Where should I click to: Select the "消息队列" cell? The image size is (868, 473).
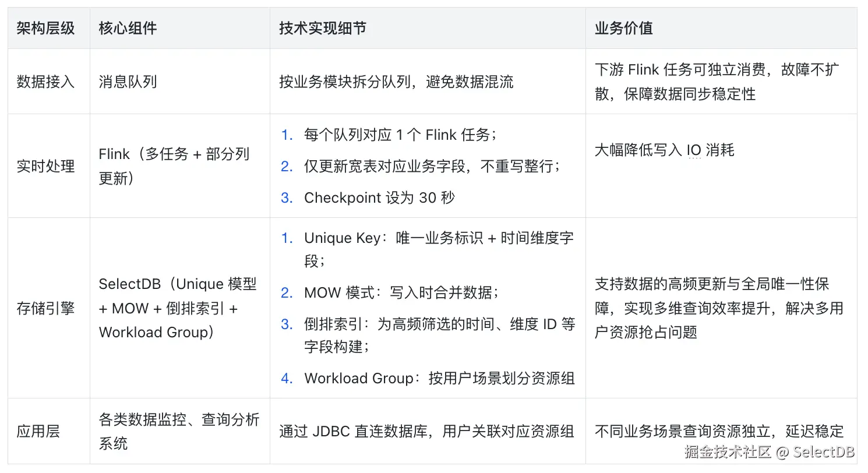tap(128, 82)
